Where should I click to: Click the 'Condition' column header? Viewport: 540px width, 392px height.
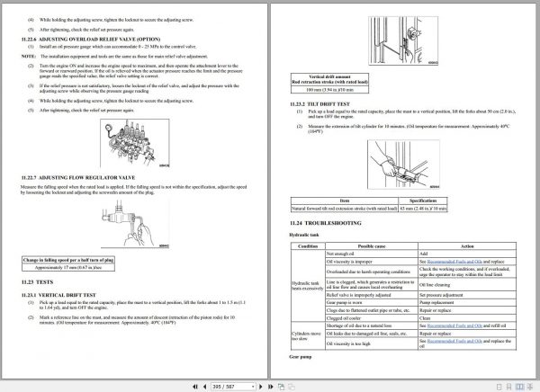308,246
